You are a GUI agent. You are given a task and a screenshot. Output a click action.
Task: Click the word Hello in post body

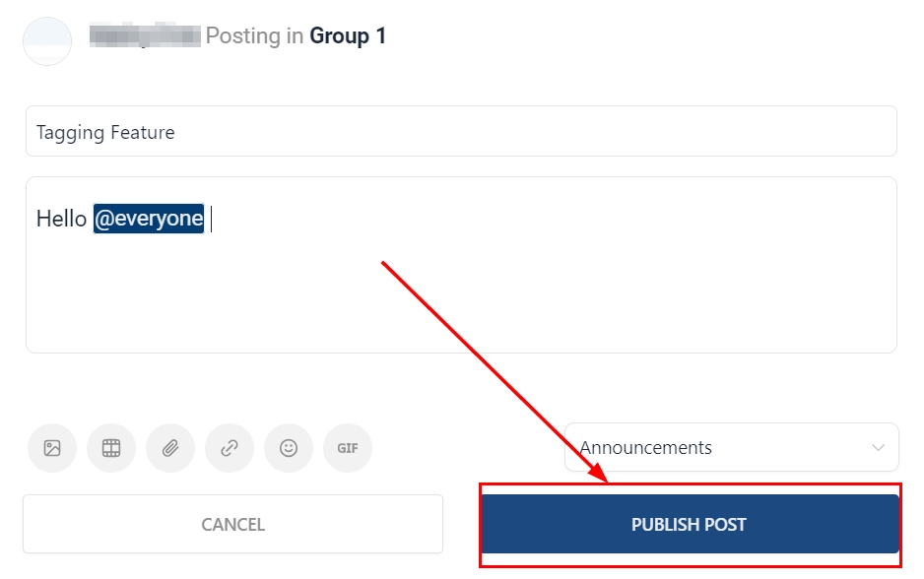(x=61, y=219)
